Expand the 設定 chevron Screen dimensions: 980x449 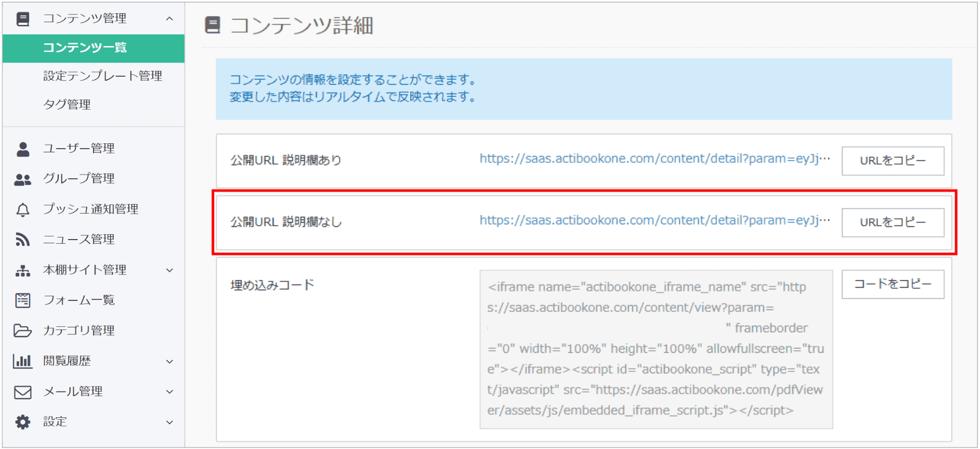coord(169,423)
